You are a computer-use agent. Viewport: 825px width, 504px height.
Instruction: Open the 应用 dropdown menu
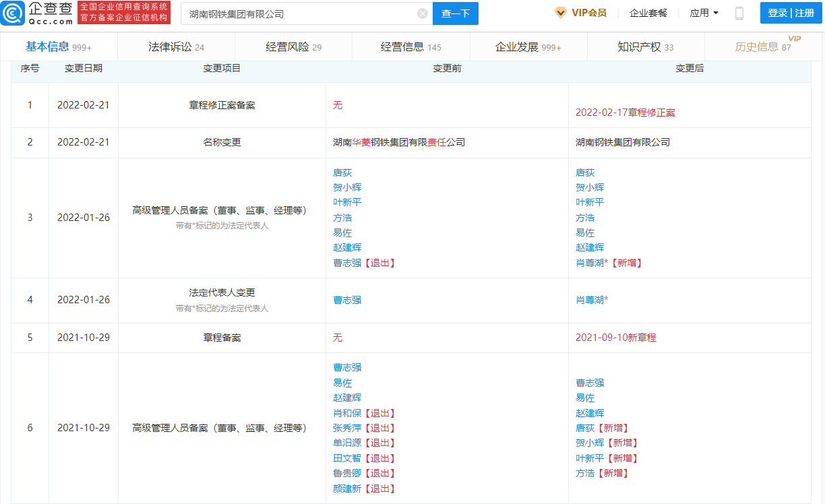[703, 12]
